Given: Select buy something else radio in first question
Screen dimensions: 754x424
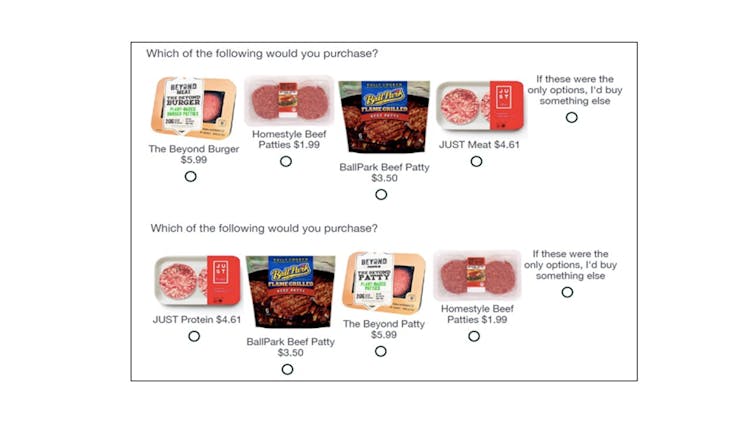Looking at the screenshot, I should coord(571,117).
